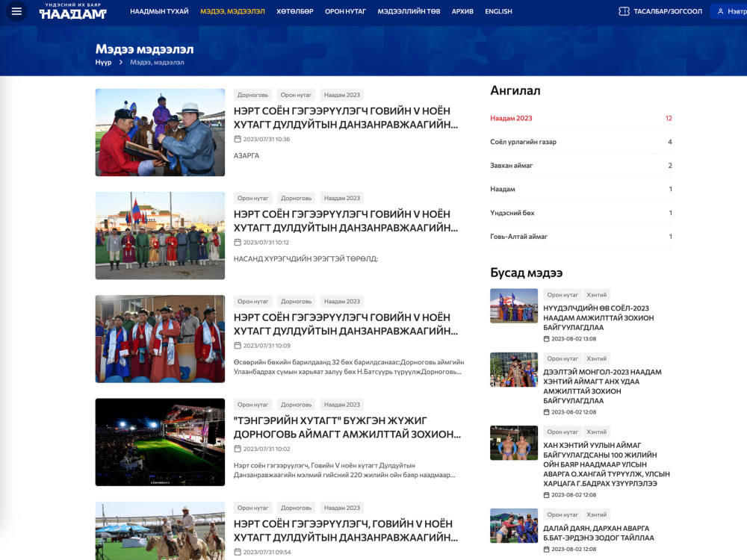The height and width of the screenshot is (560, 747).
Task: Click Орон нутаг tag on ДЭЭЛТЭЙ МОНГОЛ item
Action: [x=562, y=358]
